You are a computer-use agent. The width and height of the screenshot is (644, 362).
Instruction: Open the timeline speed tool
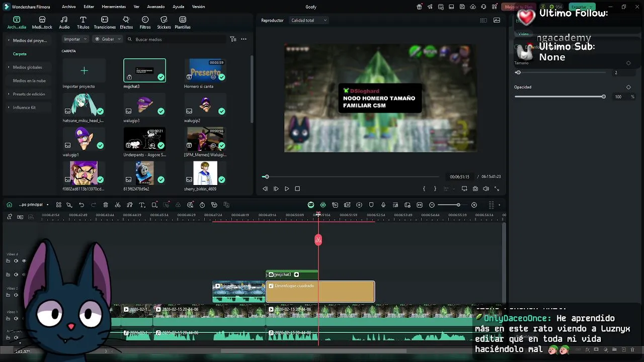coord(202,205)
